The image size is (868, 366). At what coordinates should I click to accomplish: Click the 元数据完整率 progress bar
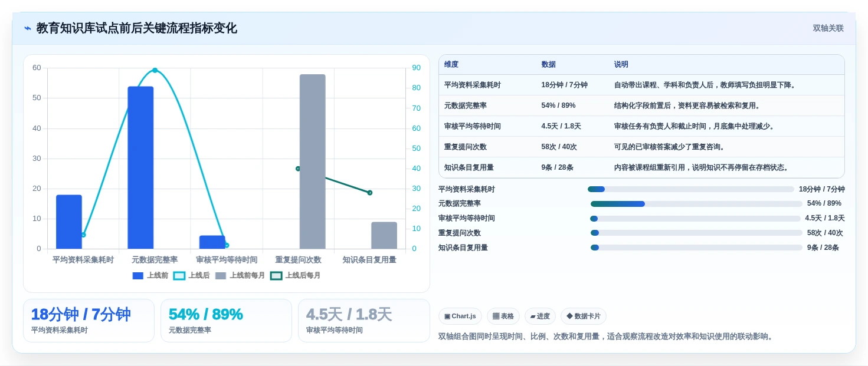point(696,204)
